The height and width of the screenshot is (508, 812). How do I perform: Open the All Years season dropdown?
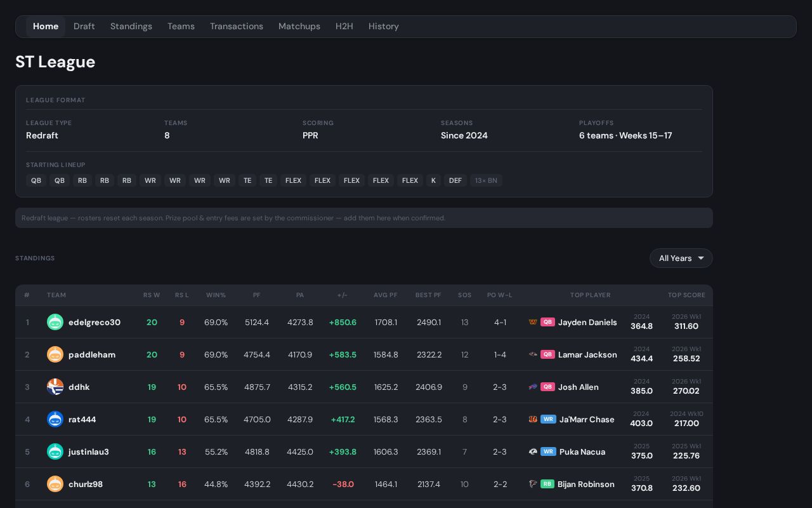click(x=681, y=258)
